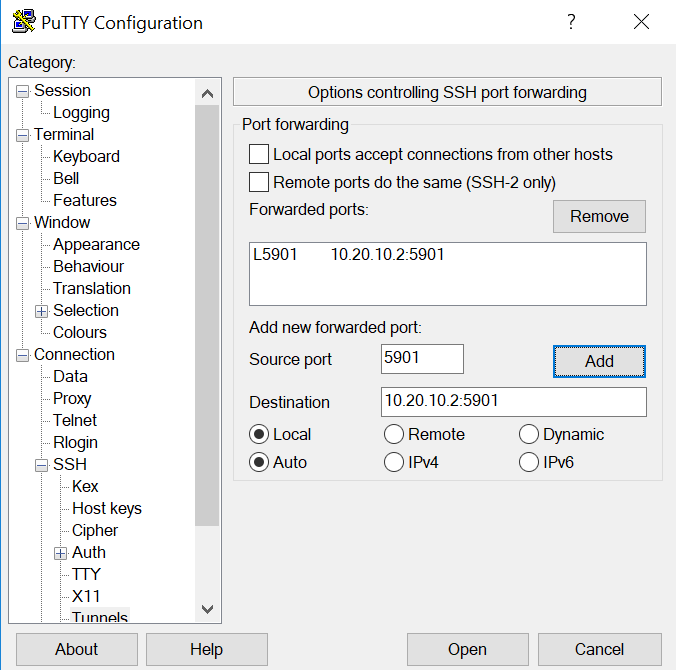676x670 pixels.
Task: Close the PuTTY Configuration window
Action: pyautogui.click(x=642, y=22)
